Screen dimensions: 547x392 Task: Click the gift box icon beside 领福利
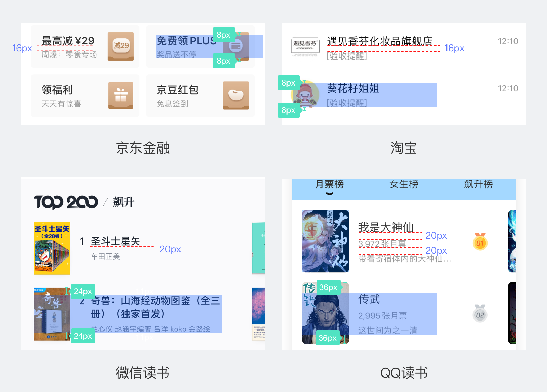click(121, 95)
